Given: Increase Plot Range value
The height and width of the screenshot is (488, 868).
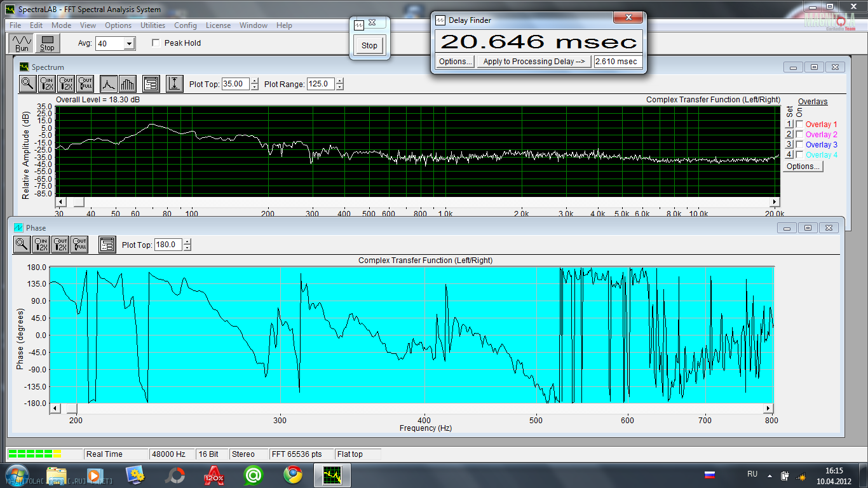Looking at the screenshot, I should (340, 81).
